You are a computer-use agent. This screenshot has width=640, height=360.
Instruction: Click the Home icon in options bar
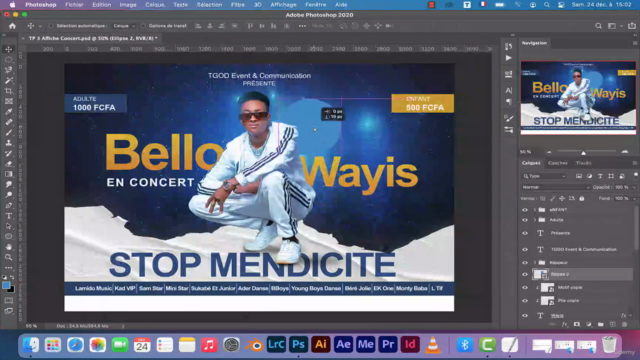(x=12, y=26)
